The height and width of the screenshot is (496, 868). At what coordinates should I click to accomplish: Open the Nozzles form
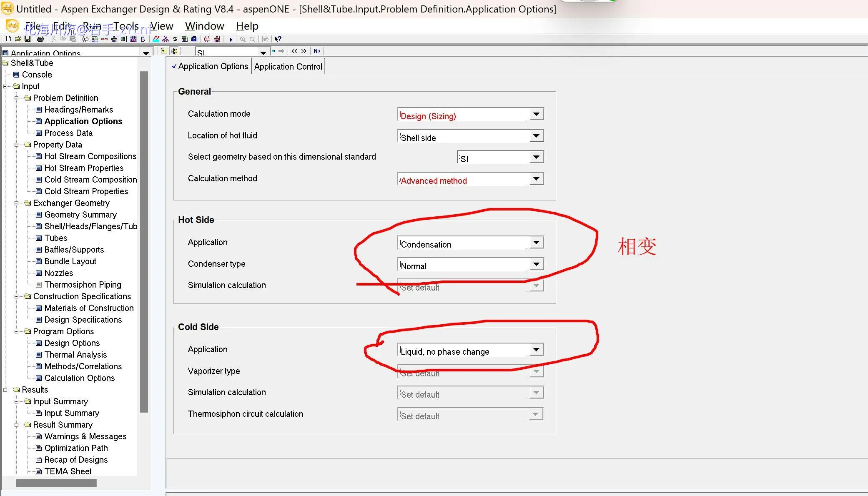(x=58, y=273)
